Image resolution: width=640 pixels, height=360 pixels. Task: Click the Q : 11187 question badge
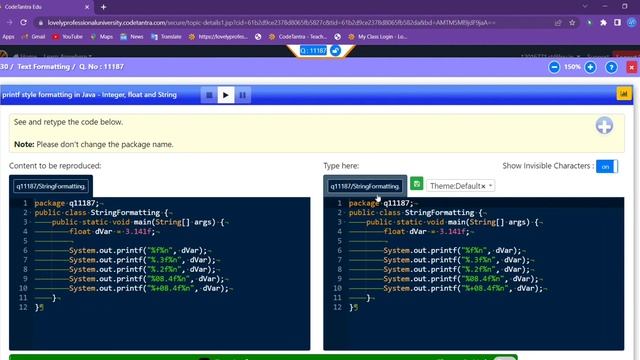click(313, 51)
